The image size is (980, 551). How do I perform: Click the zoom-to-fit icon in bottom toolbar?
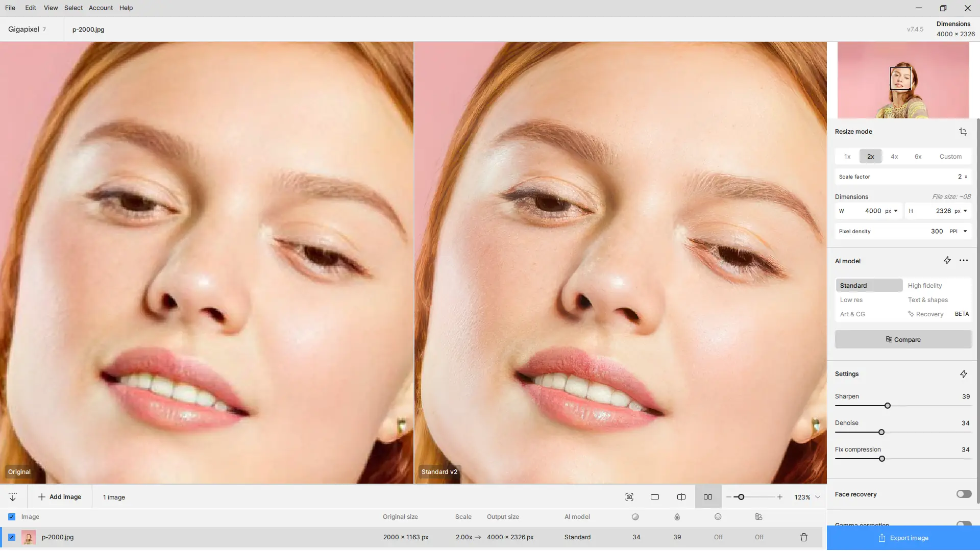coord(629,497)
